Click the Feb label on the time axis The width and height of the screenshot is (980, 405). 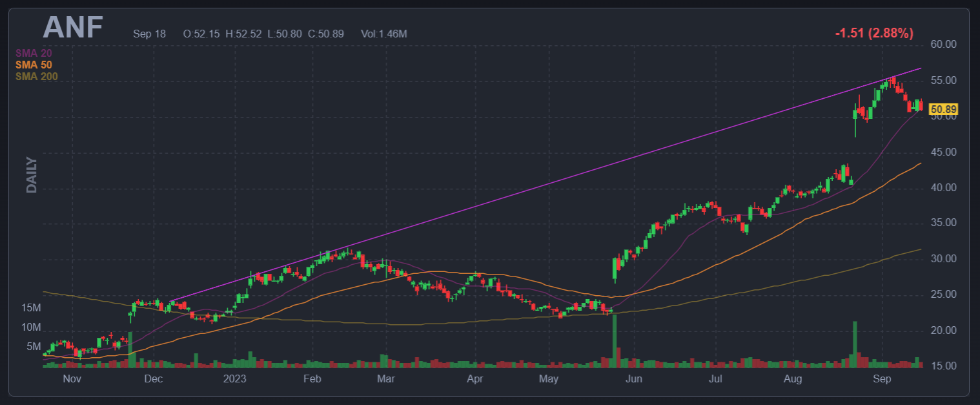coord(312,379)
